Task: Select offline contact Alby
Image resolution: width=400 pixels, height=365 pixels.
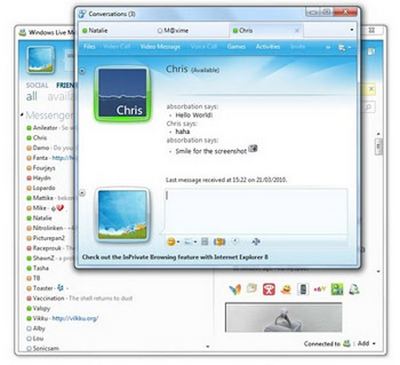Action: click(36, 328)
